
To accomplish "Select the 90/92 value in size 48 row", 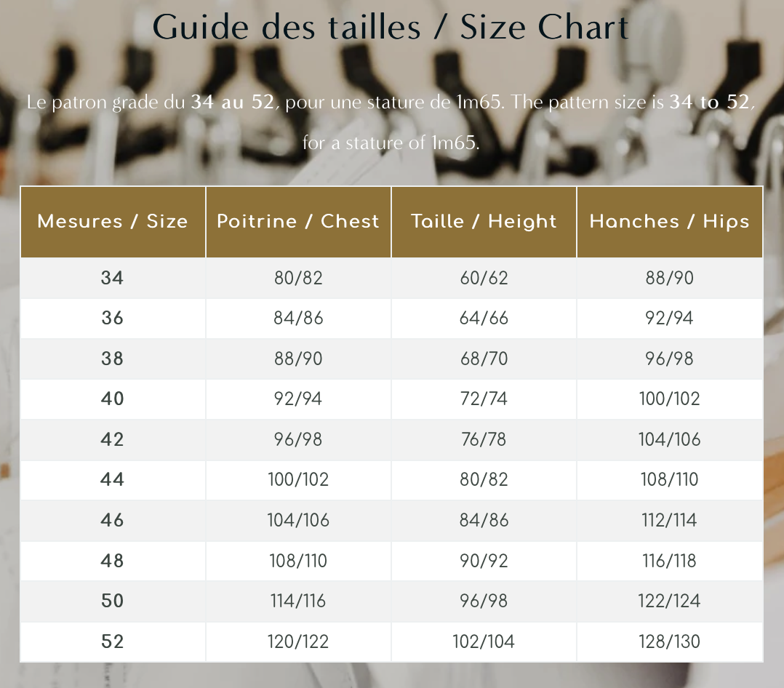I will click(x=484, y=561).
